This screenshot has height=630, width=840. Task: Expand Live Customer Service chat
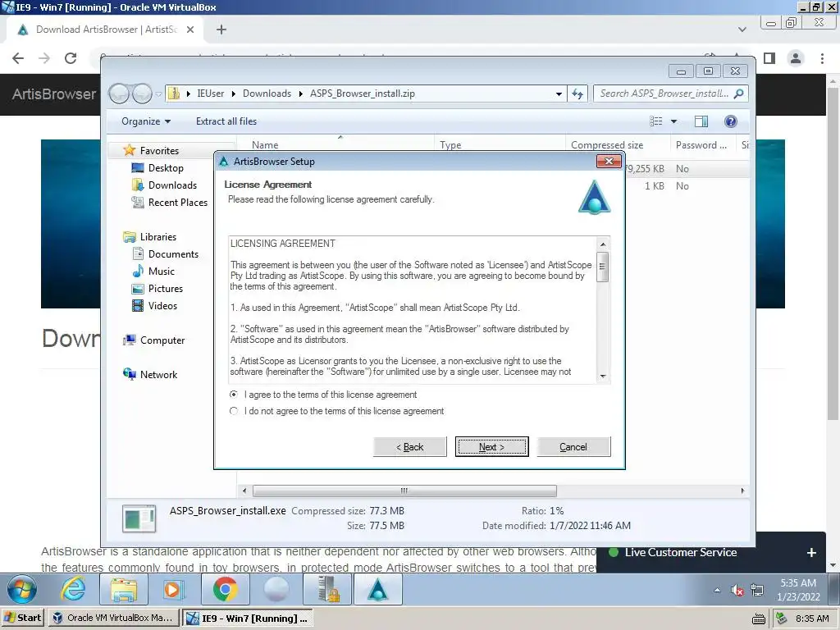click(x=811, y=552)
